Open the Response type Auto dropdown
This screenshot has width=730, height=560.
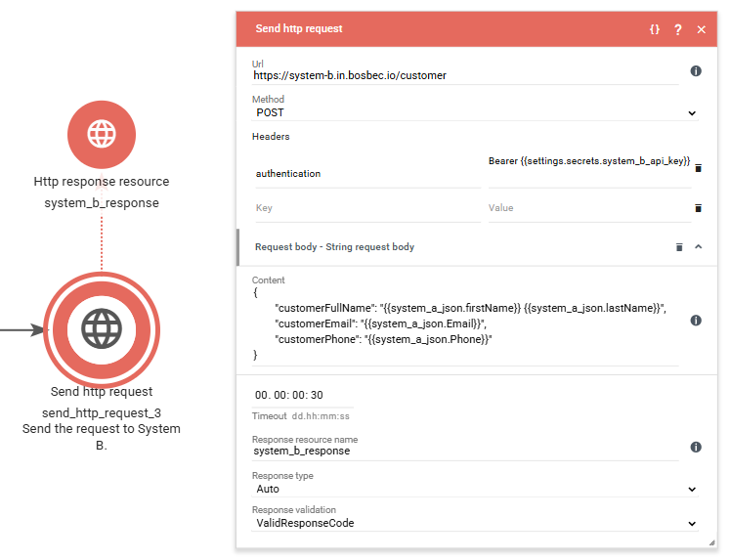(x=475, y=489)
